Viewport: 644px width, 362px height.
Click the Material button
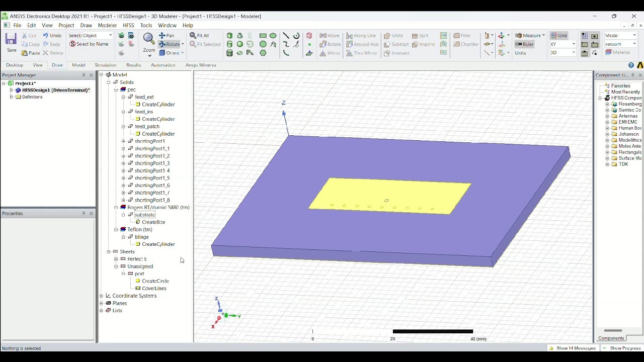click(617, 52)
